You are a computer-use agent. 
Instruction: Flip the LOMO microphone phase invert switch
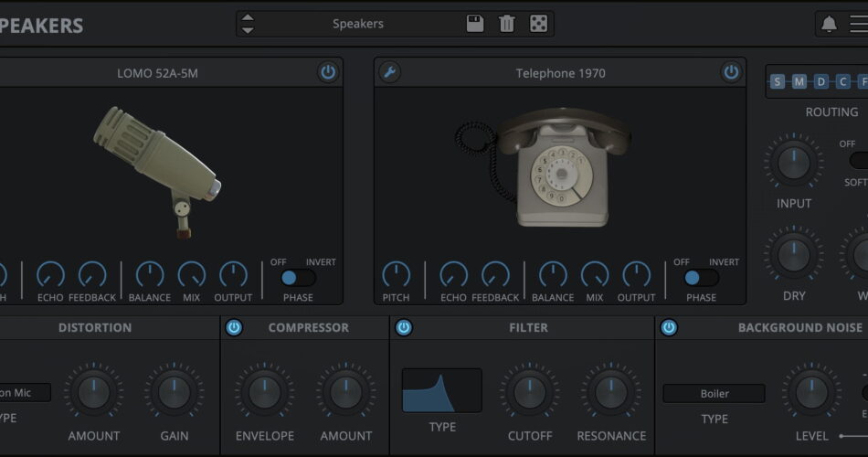(x=298, y=278)
